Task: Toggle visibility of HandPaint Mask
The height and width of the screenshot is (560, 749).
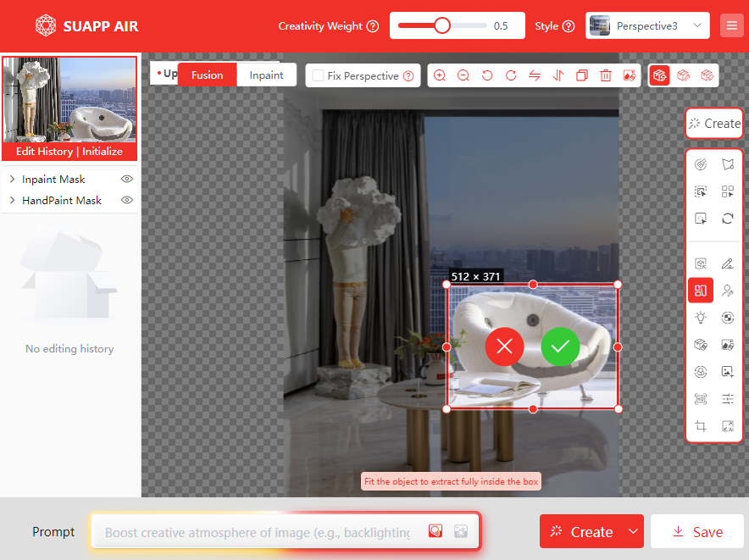Action: coord(127,201)
